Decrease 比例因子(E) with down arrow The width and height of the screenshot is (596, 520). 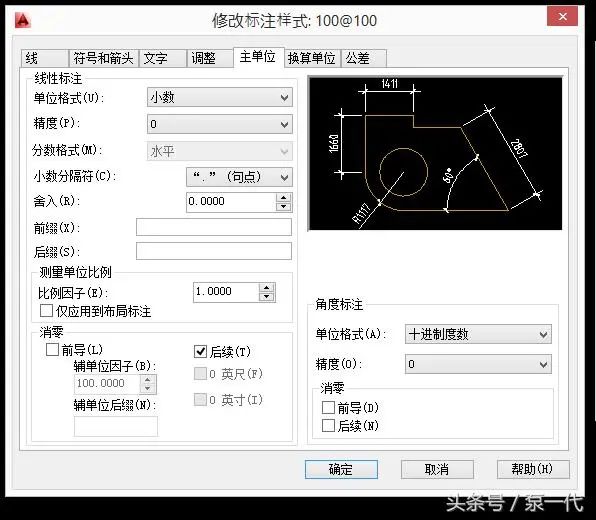tap(267, 296)
